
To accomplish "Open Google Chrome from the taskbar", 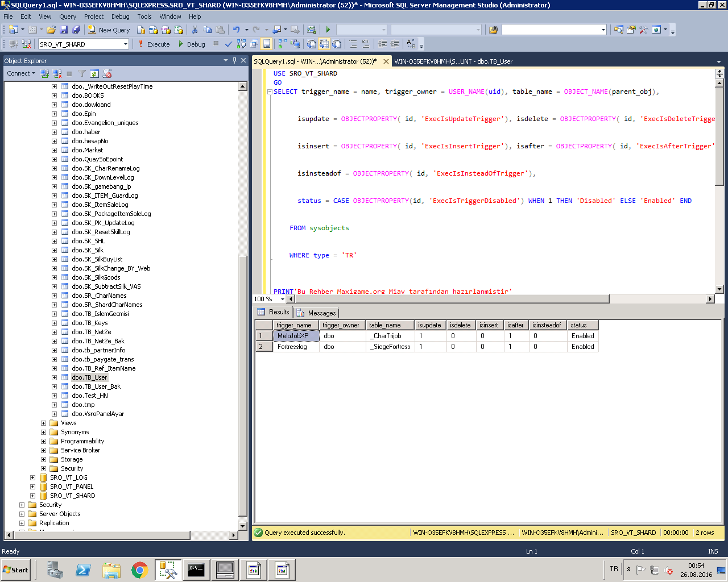I will click(139, 570).
